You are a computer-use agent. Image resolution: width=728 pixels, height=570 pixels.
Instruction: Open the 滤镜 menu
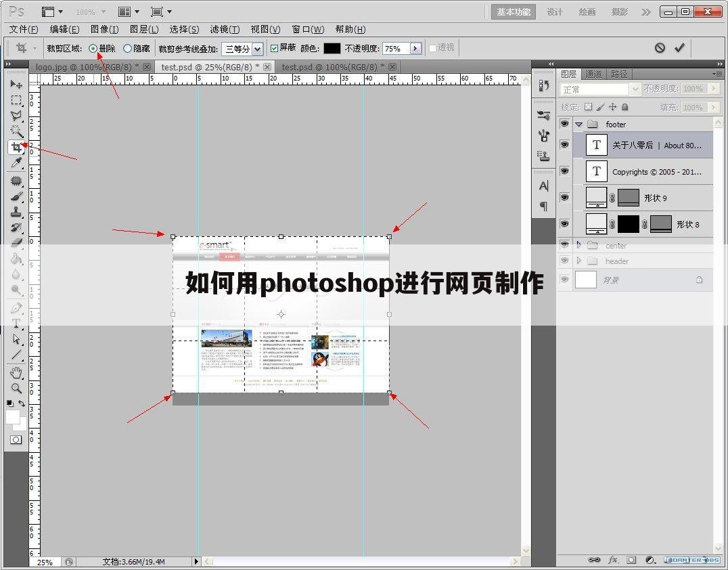point(225,29)
